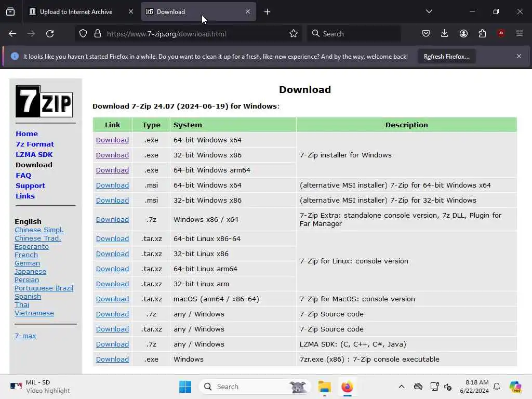Close the Upload to Internet Archive tab
Viewport: 532px width, 399px height.
131,12
